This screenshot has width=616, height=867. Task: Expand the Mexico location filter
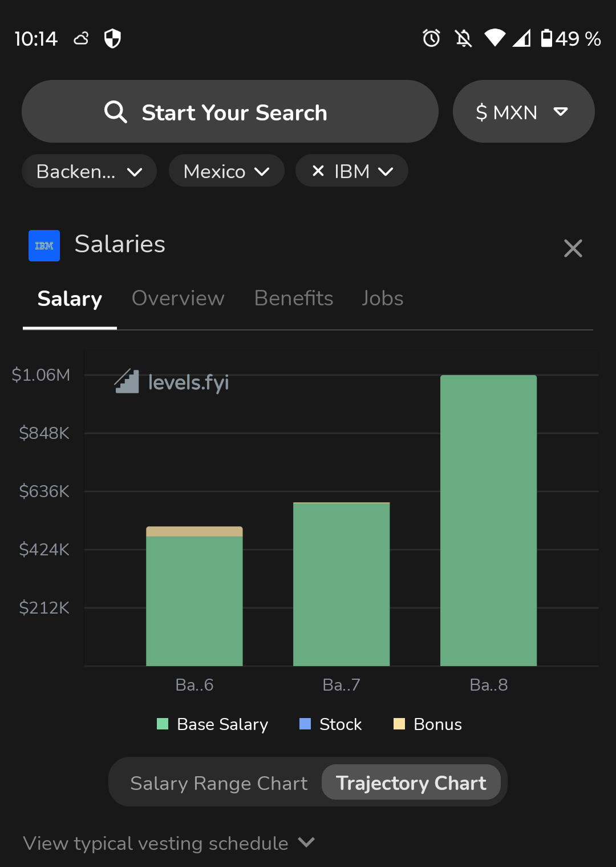pyautogui.click(x=226, y=171)
